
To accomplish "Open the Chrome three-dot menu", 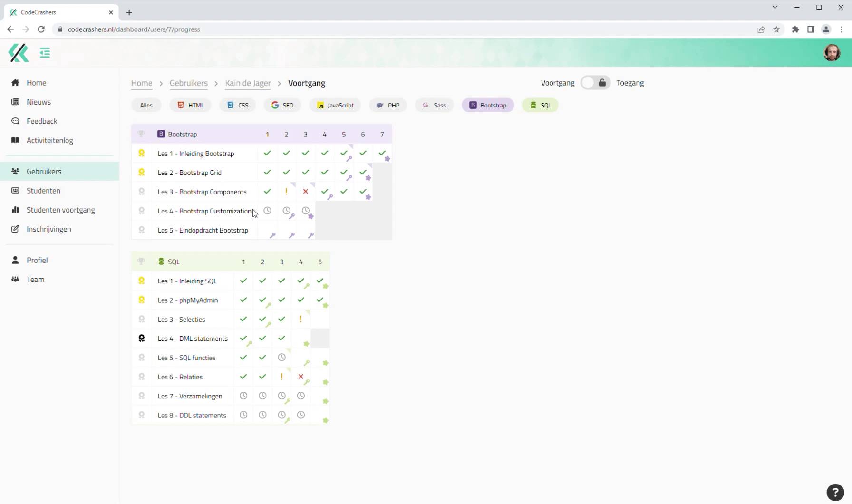I will click(842, 29).
